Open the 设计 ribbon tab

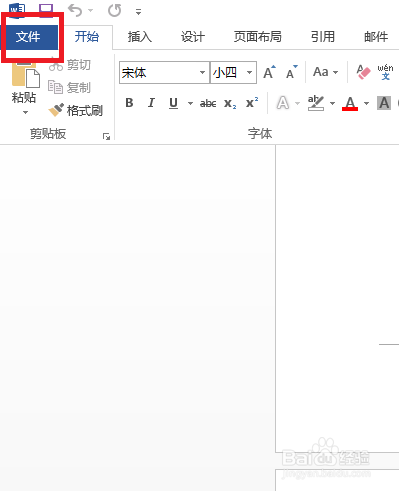tap(193, 37)
